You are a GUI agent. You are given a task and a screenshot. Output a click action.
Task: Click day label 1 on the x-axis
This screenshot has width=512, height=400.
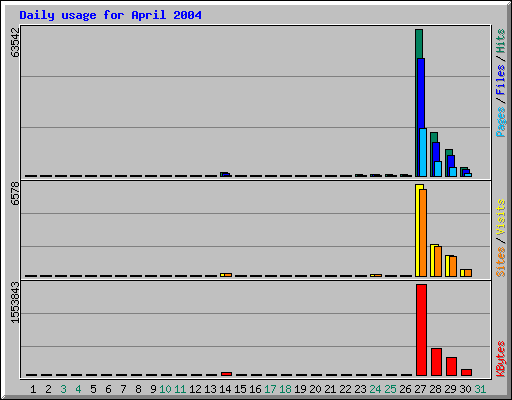point(33,389)
